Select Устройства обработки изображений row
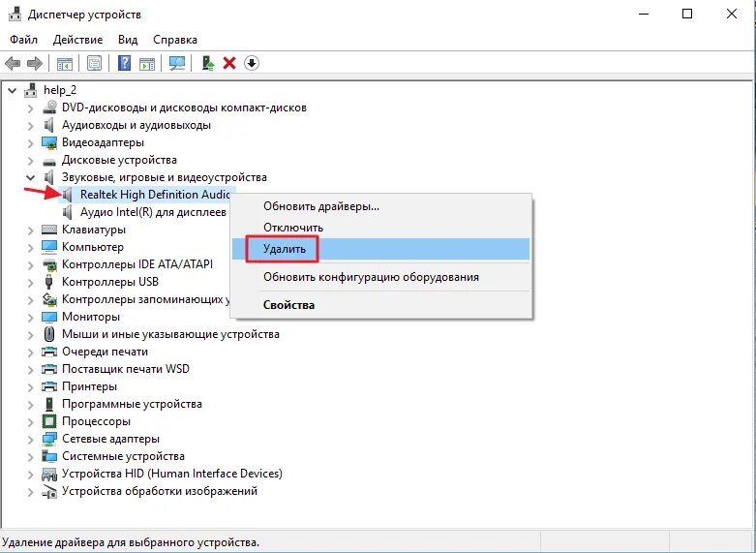The image size is (756, 553). pyautogui.click(x=160, y=491)
